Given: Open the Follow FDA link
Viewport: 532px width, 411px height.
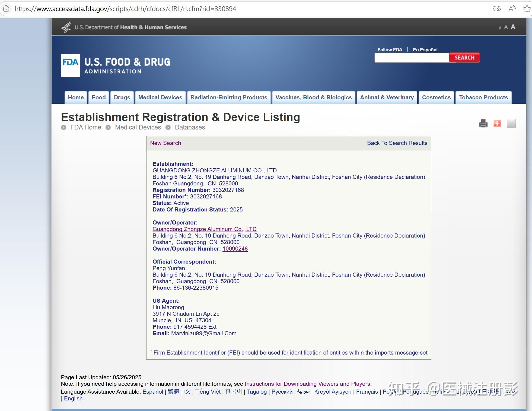Looking at the screenshot, I should coord(390,50).
